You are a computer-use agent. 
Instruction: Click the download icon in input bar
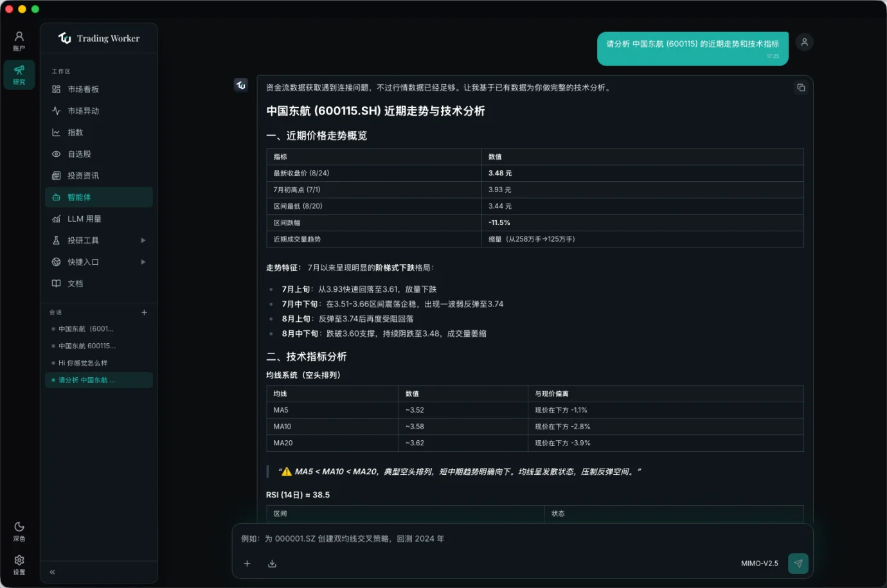pyautogui.click(x=272, y=564)
